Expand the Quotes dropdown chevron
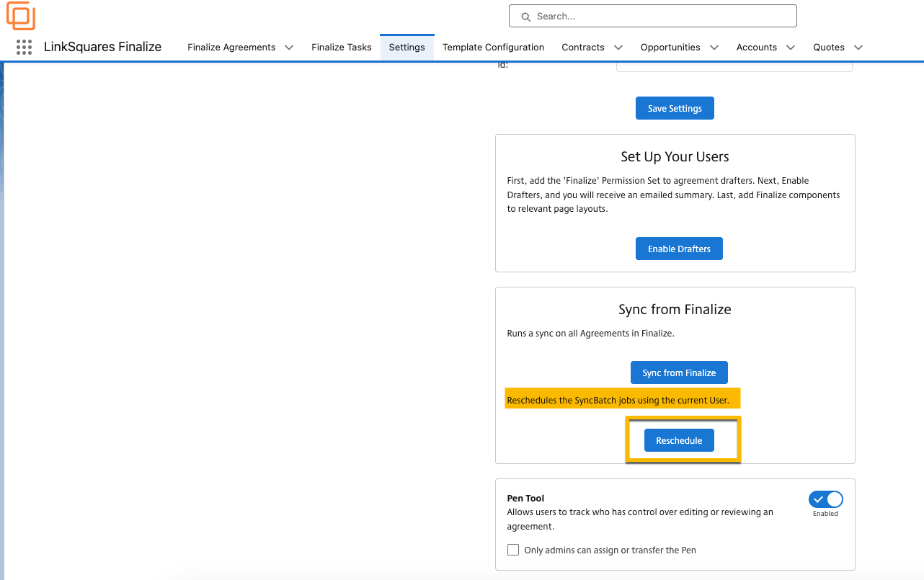Image resolution: width=924 pixels, height=580 pixels. (x=858, y=47)
